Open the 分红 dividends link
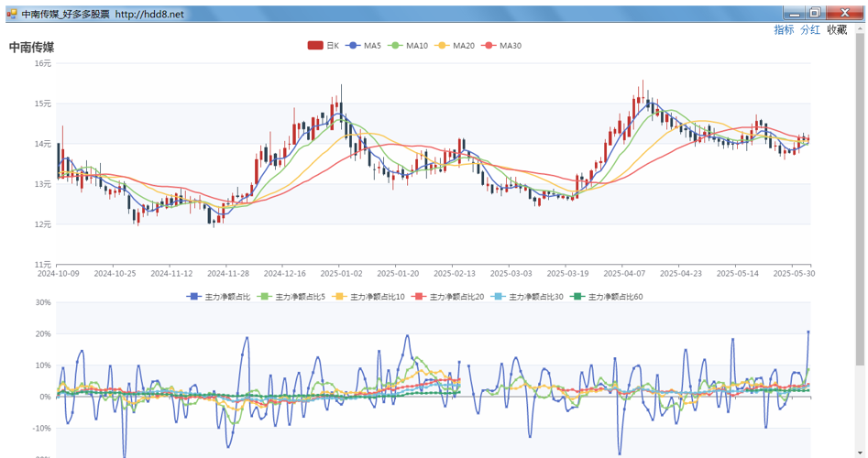 point(810,30)
